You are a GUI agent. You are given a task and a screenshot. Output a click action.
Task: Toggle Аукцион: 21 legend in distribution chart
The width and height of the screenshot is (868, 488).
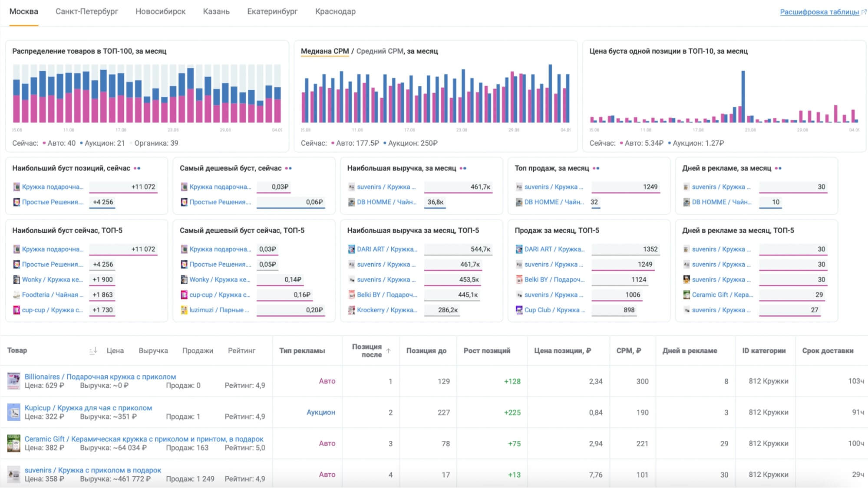102,143
